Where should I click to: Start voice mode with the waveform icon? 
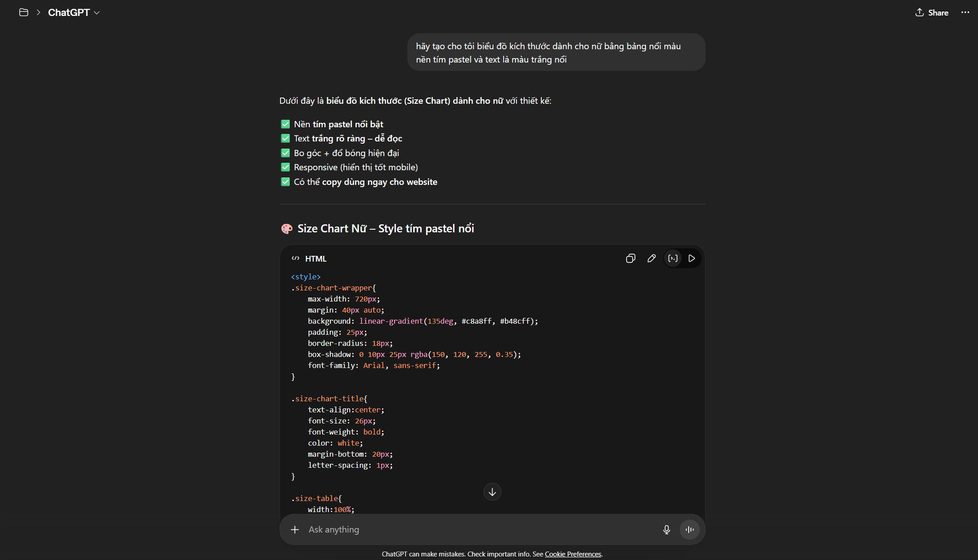coord(690,529)
